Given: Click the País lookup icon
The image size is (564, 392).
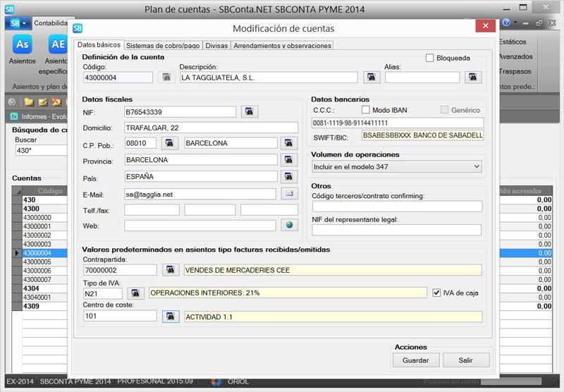Looking at the screenshot, I should click(x=288, y=176).
